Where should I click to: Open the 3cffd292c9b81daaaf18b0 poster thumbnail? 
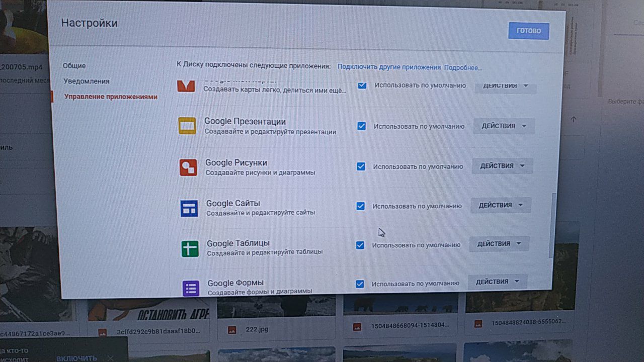click(x=149, y=310)
